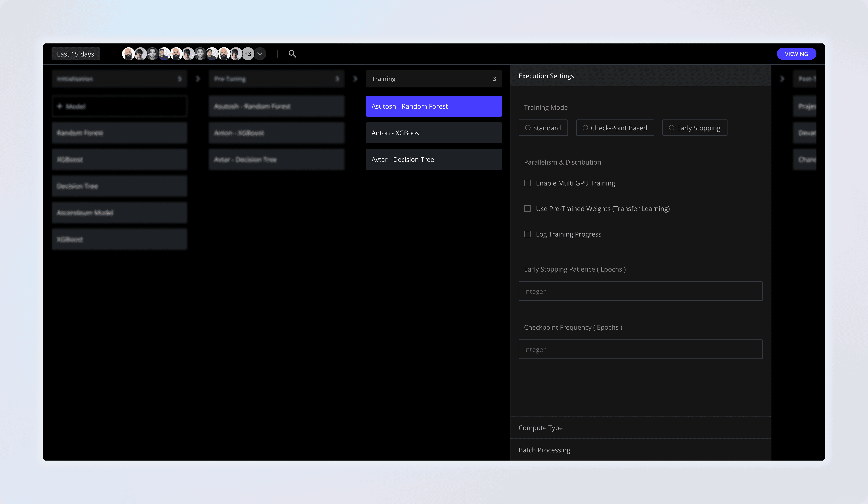Click the search magnifier icon
This screenshot has width=868, height=504.
coord(292,54)
